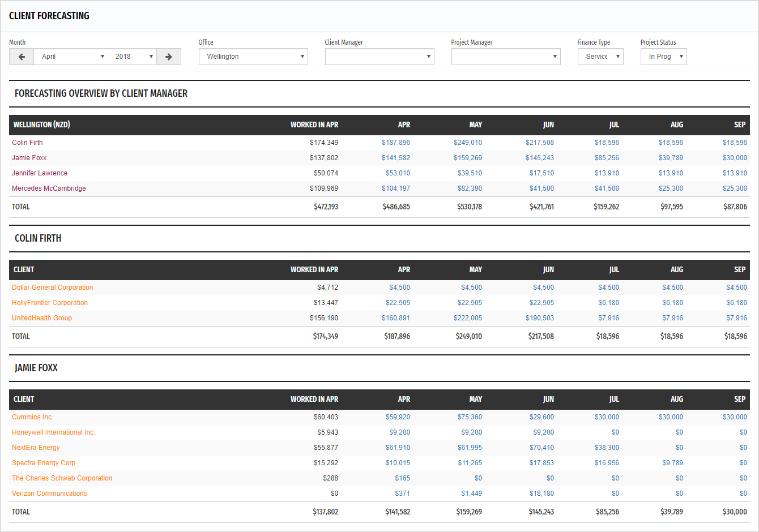Open Verizon Communications client link
Viewport: 759px width, 532px height.
coord(49,494)
